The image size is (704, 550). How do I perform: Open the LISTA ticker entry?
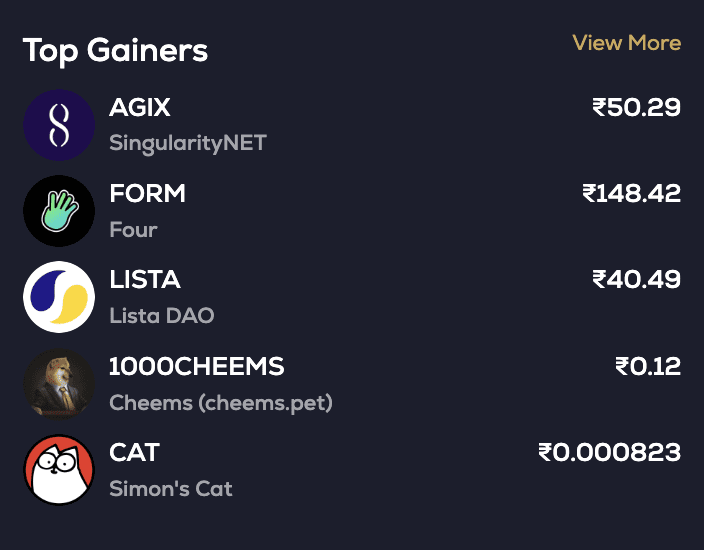pyautogui.click(x=145, y=280)
